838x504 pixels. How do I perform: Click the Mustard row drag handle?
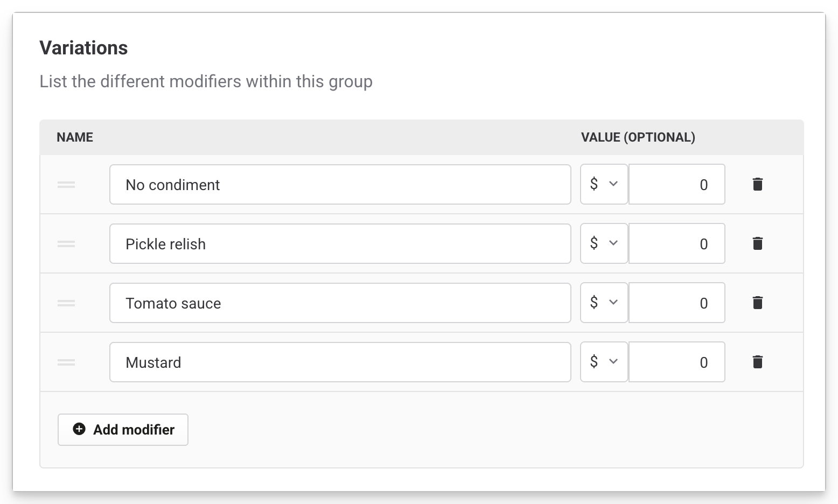pyautogui.click(x=66, y=362)
